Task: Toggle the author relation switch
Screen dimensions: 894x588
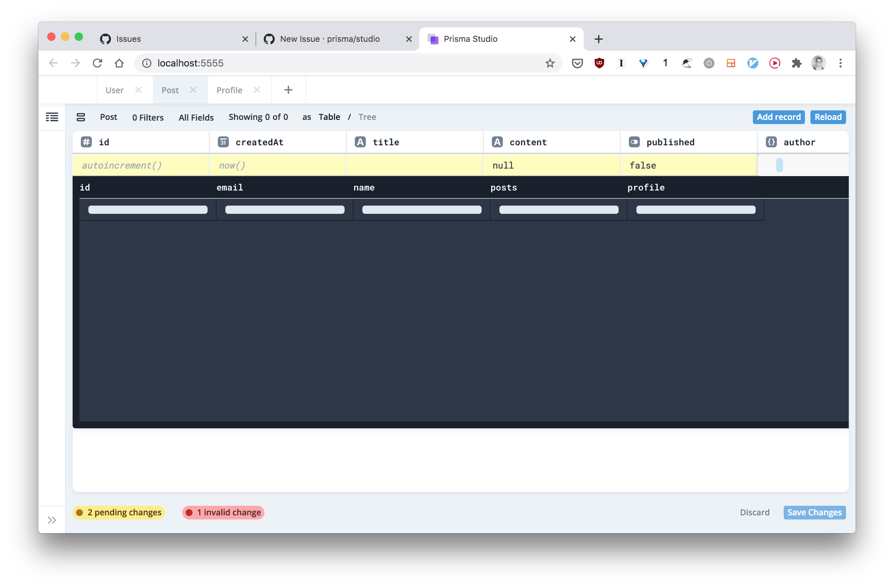Action: click(x=780, y=165)
